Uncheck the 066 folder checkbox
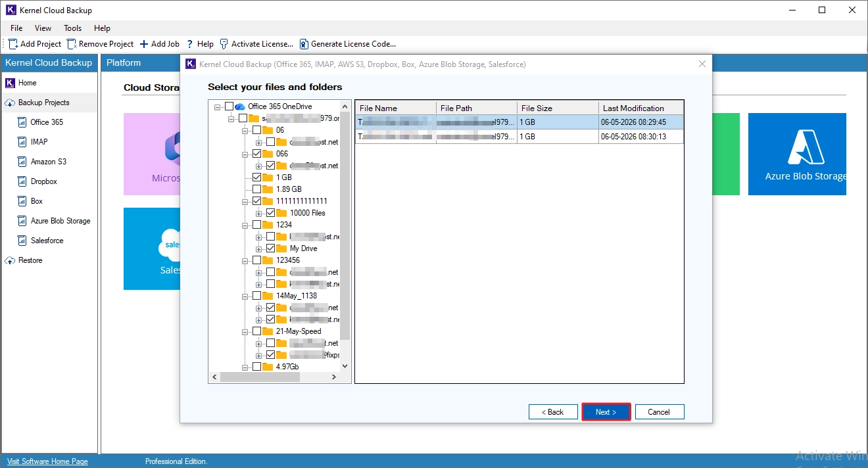 (x=256, y=154)
